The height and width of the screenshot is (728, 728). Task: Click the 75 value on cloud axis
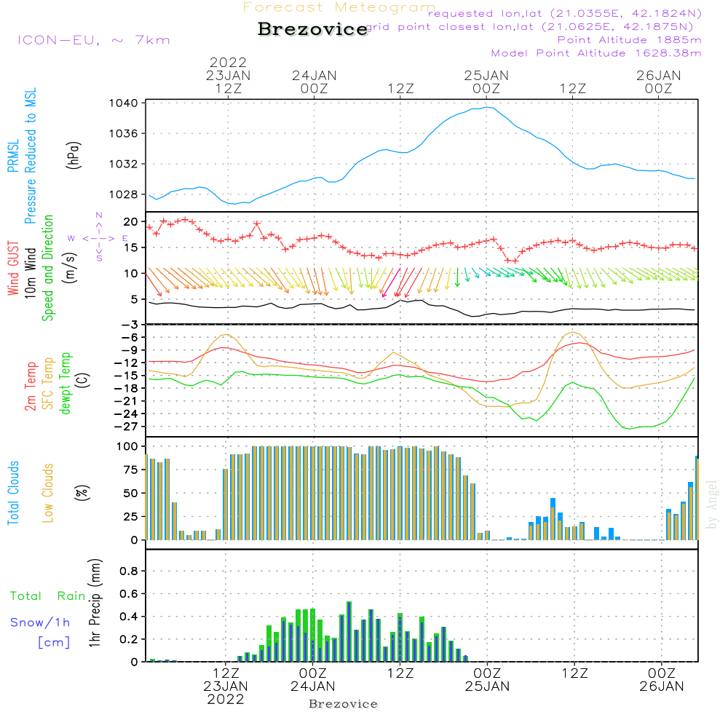pos(130,470)
